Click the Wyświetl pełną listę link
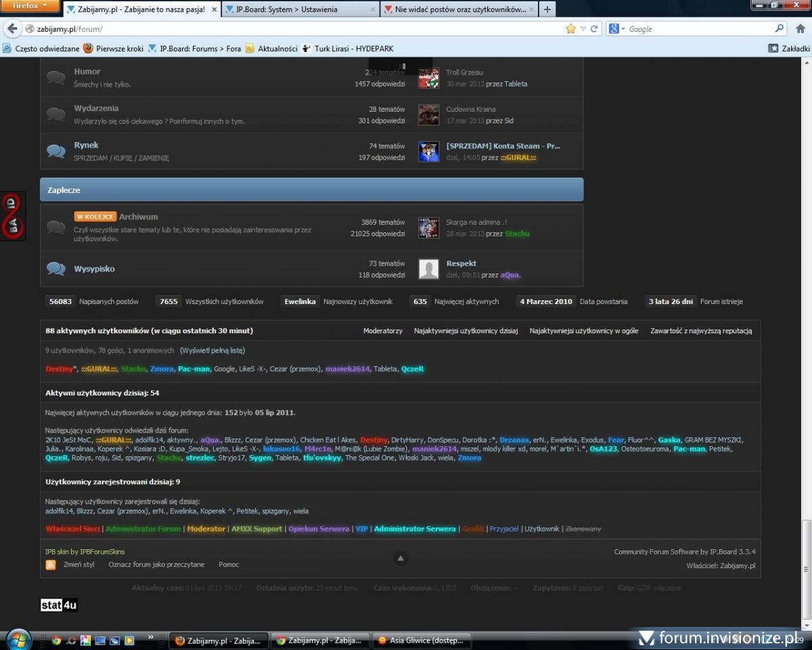Viewport: 812px width, 650px height. (x=212, y=351)
